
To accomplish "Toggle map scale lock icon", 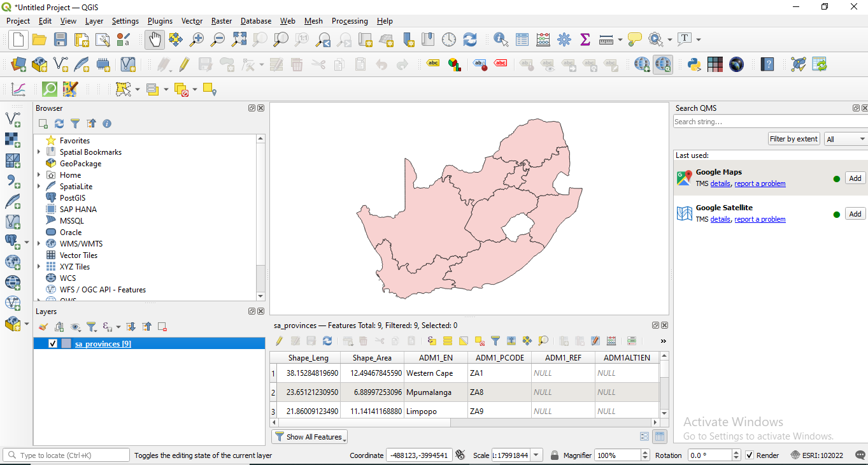I will [x=555, y=455].
